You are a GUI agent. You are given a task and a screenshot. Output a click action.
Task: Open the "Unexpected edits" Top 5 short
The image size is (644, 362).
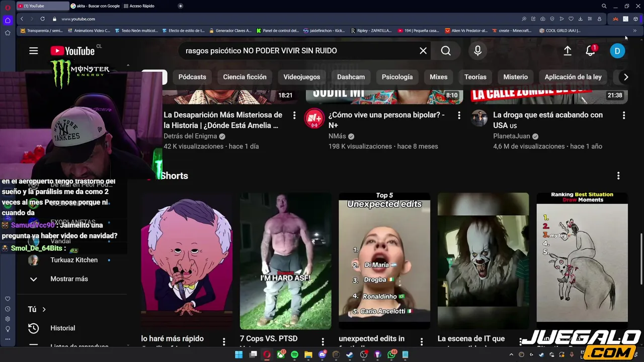[x=384, y=260]
